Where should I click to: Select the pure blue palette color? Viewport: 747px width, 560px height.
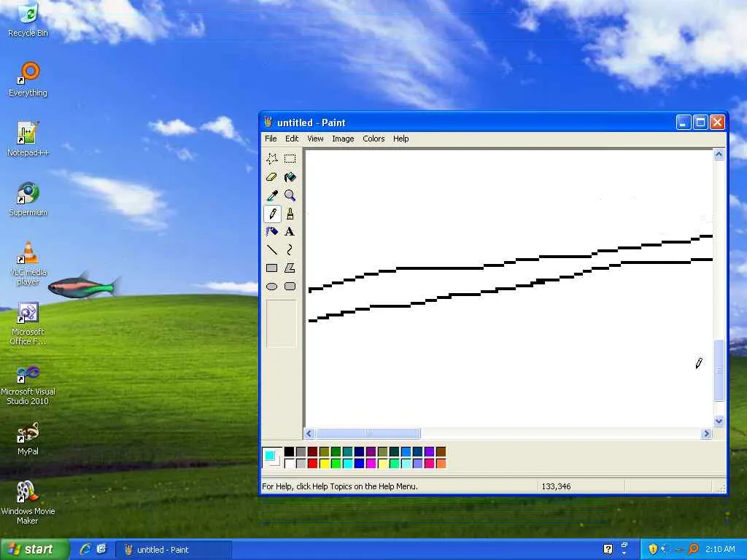coord(359,463)
